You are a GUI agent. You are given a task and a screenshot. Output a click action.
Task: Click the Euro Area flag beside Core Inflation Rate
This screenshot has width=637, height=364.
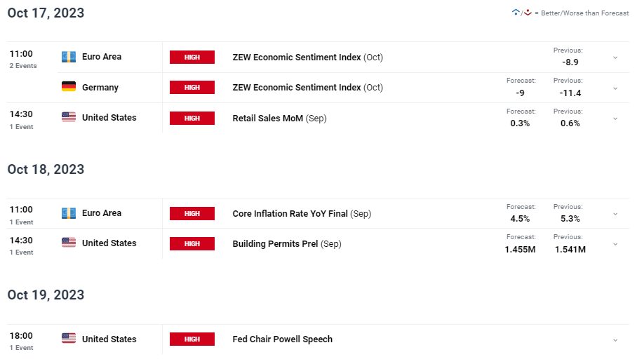coord(69,213)
